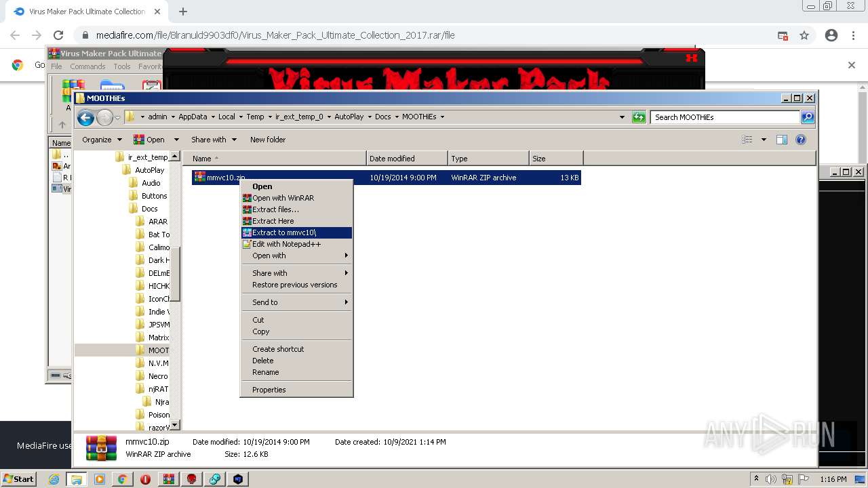Select 'Open with WinRAR' from context menu
This screenshot has width=868, height=488.
[x=297, y=198]
